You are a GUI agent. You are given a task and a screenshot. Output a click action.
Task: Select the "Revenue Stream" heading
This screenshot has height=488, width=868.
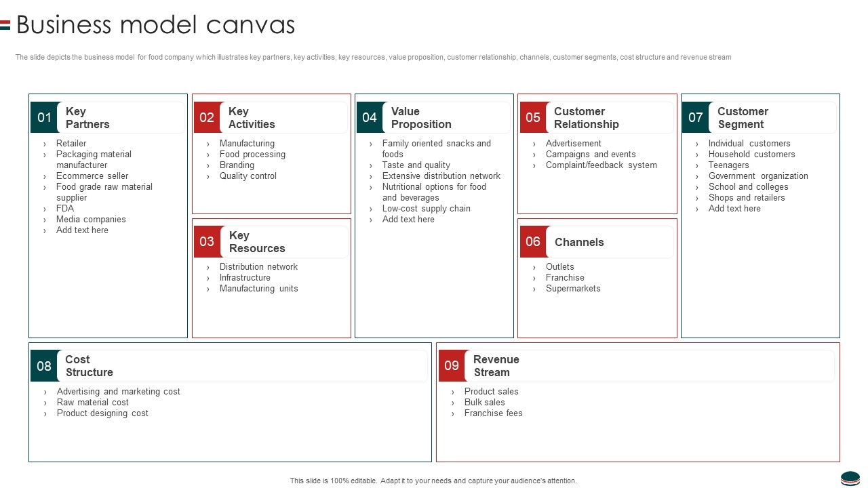tap(496, 366)
